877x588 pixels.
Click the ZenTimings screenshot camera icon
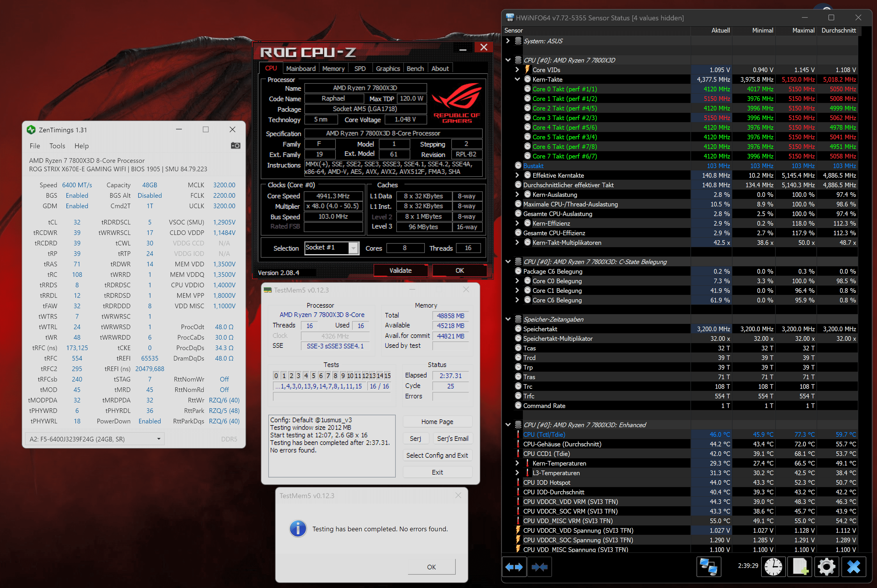[x=235, y=145]
